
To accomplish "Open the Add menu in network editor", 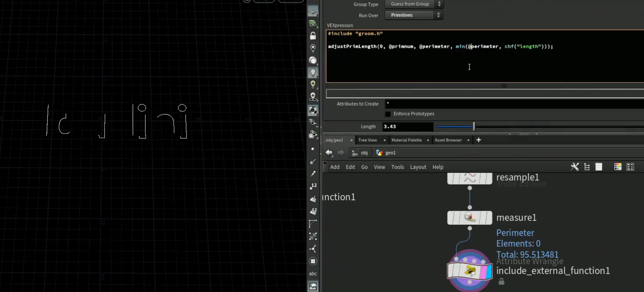I will (x=335, y=167).
